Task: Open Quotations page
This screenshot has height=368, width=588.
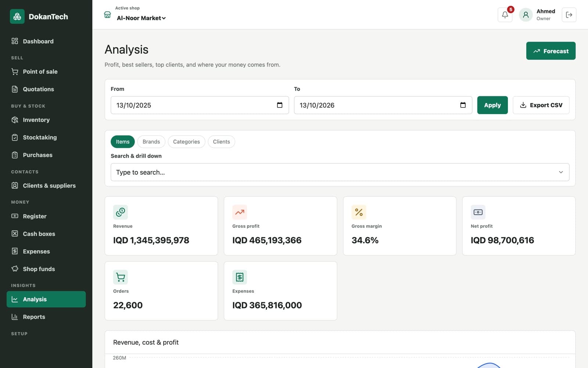Action: click(x=46, y=89)
